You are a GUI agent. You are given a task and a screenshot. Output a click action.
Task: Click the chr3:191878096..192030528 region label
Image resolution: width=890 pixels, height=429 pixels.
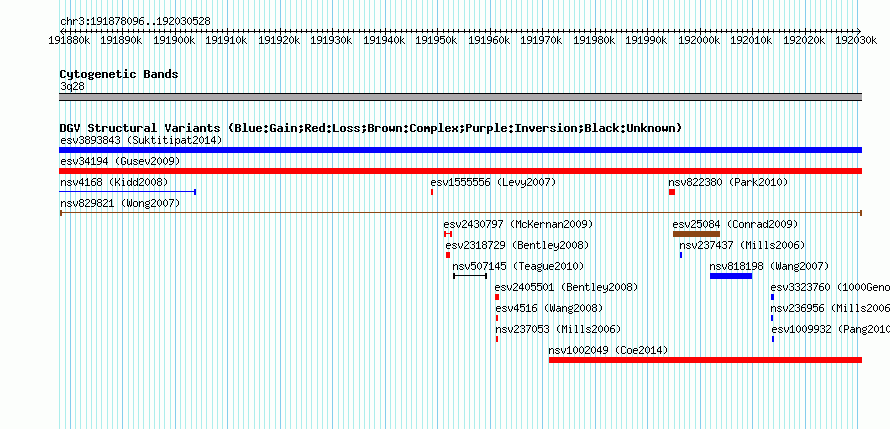pos(135,22)
